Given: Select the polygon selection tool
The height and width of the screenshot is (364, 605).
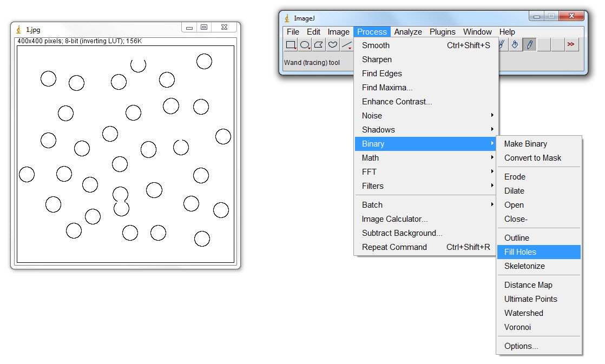Looking at the screenshot, I should (318, 44).
